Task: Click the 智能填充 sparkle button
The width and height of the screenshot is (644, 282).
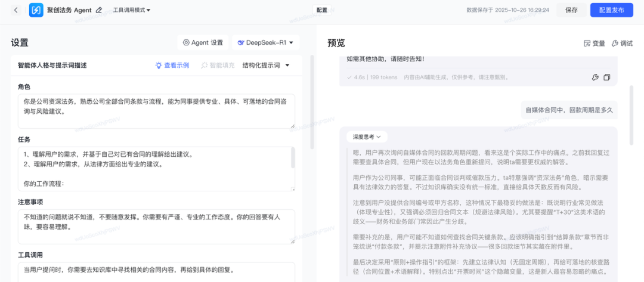Action: tap(218, 66)
